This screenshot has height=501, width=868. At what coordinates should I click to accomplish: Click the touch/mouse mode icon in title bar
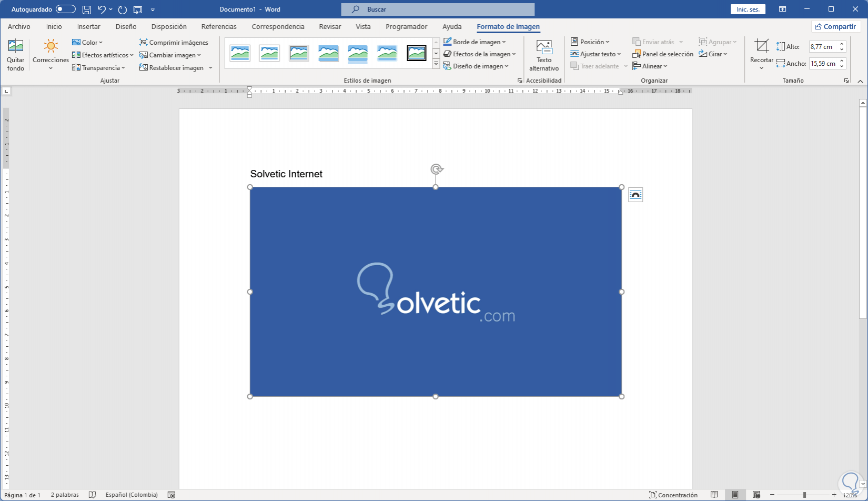click(138, 9)
